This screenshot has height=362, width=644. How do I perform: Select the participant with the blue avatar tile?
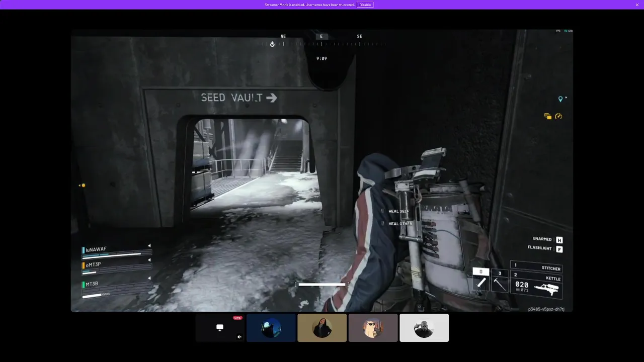[271, 328]
